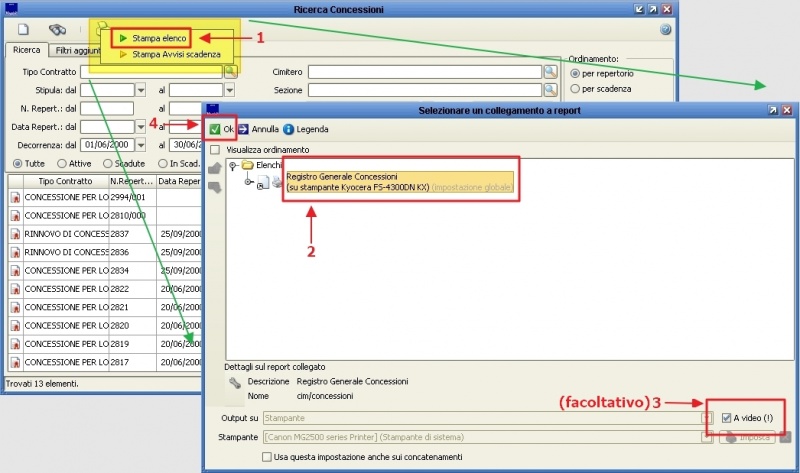Click the N. Repert. dal input field
Viewport: 800px width, 473px height.
click(x=107, y=109)
